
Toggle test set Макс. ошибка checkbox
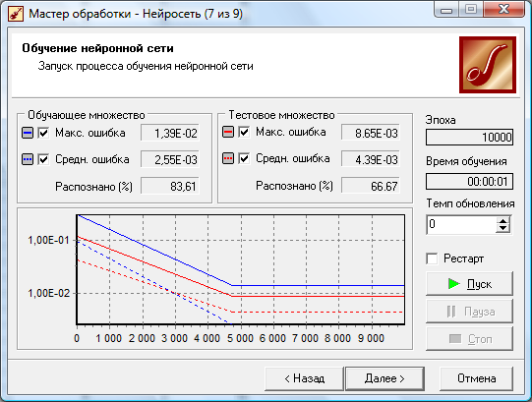[244, 132]
